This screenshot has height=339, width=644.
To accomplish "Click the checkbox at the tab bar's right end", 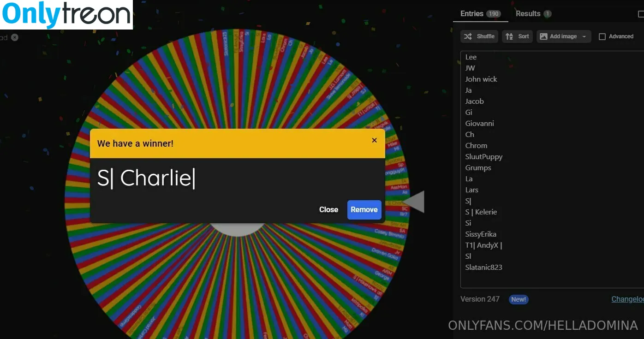I will pyautogui.click(x=641, y=14).
